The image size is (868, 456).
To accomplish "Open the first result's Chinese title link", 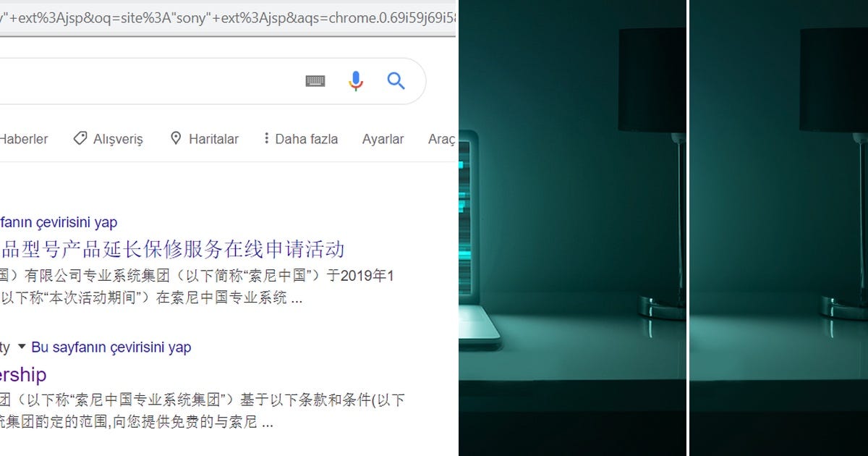I will [x=172, y=250].
